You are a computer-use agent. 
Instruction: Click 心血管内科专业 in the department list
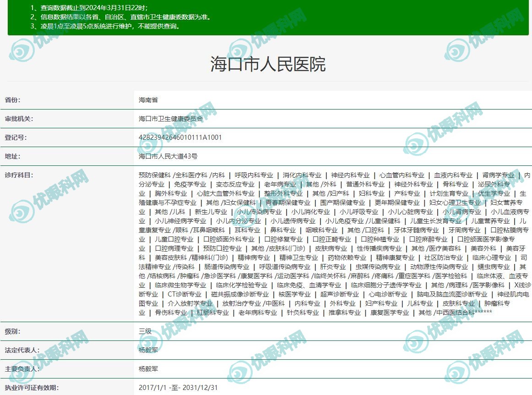pyautogui.click(x=402, y=175)
